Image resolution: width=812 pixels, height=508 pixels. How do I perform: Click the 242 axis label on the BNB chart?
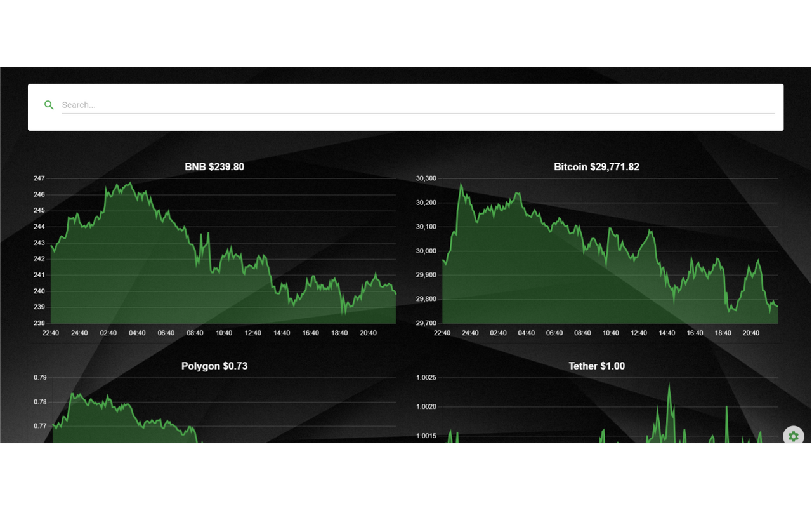pyautogui.click(x=39, y=259)
